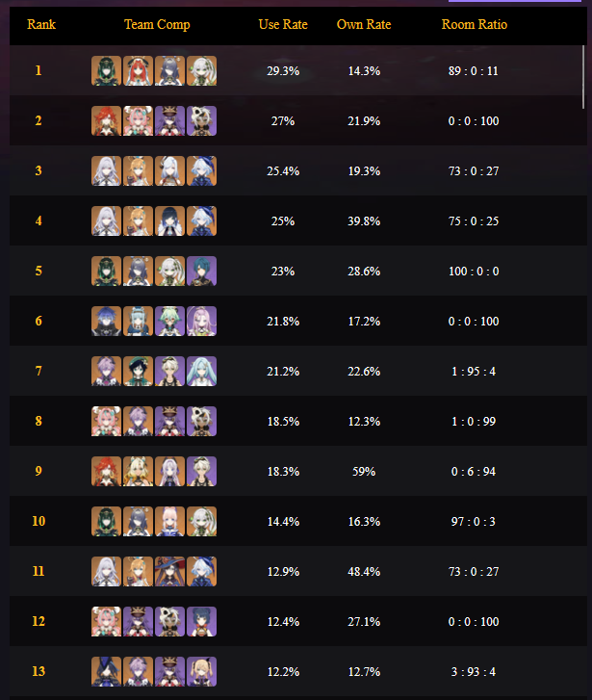Click the Team Comp column header
The height and width of the screenshot is (700, 592).
(x=157, y=24)
